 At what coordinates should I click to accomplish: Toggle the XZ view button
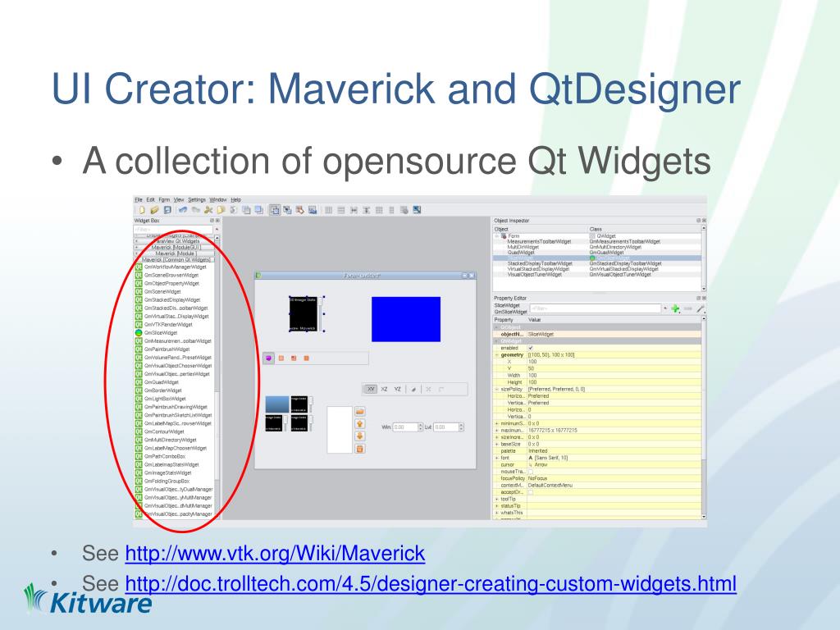(x=384, y=389)
